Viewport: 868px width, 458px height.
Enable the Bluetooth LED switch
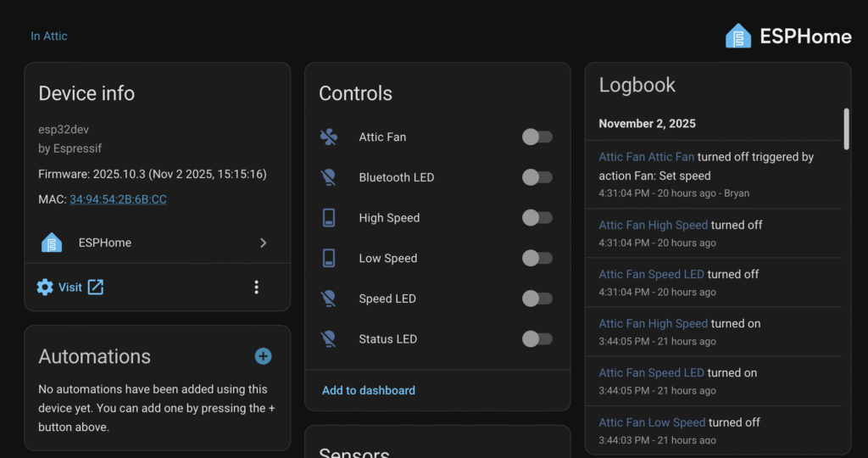(537, 177)
